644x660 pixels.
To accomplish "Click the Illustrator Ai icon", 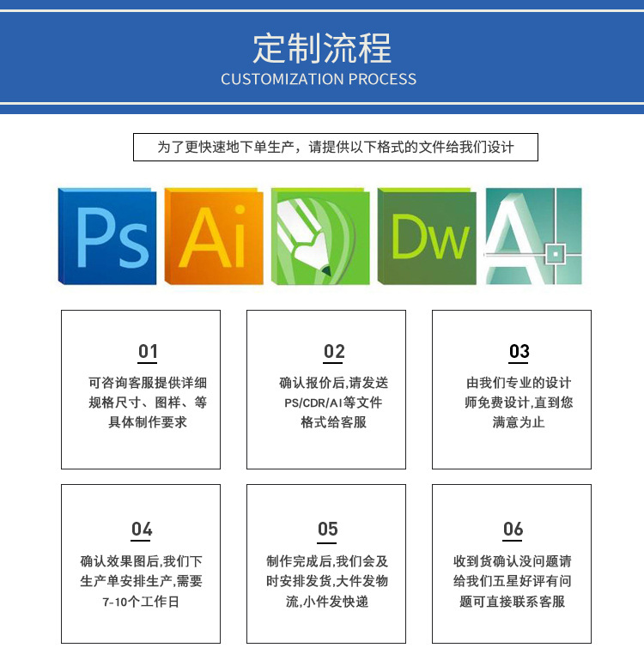I will 214,237.
